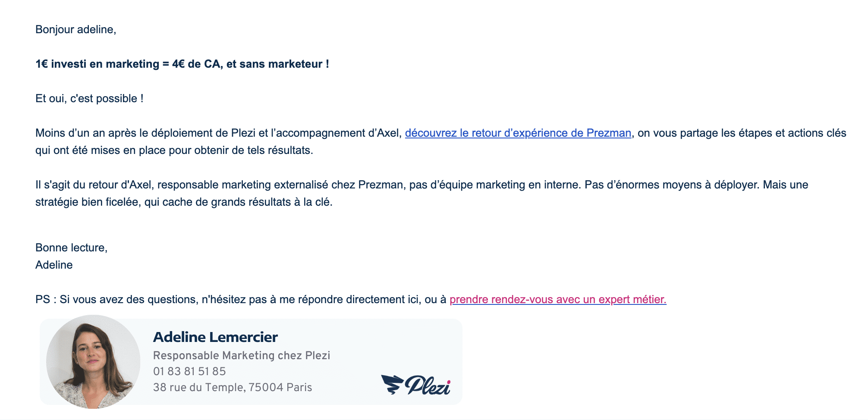868x420 pixels.
Task: Click the Bonjour adeline greeting
Action: coord(76,29)
